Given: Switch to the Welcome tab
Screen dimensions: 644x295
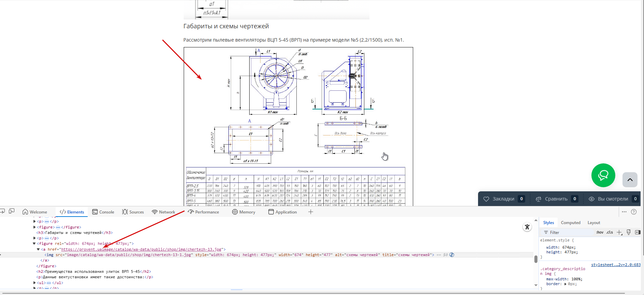Looking at the screenshot, I should (35, 212).
